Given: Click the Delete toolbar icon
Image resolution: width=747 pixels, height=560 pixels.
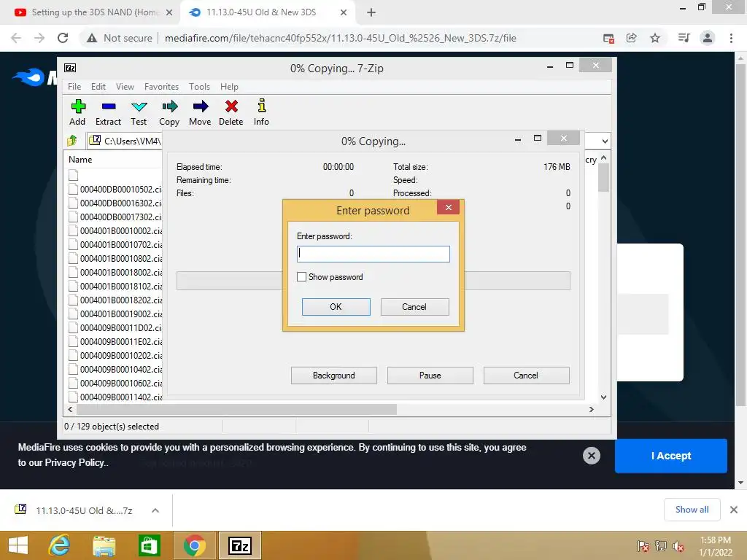Looking at the screenshot, I should coord(231,106).
